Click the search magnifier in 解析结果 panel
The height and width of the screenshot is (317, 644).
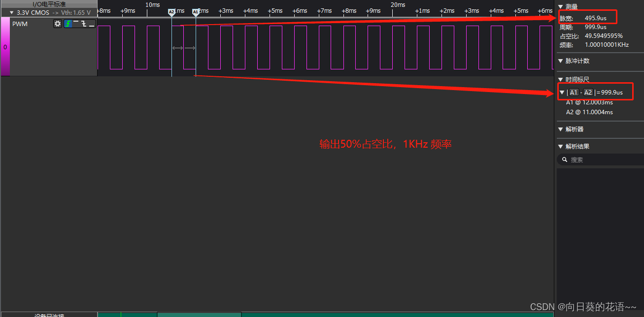tap(565, 159)
